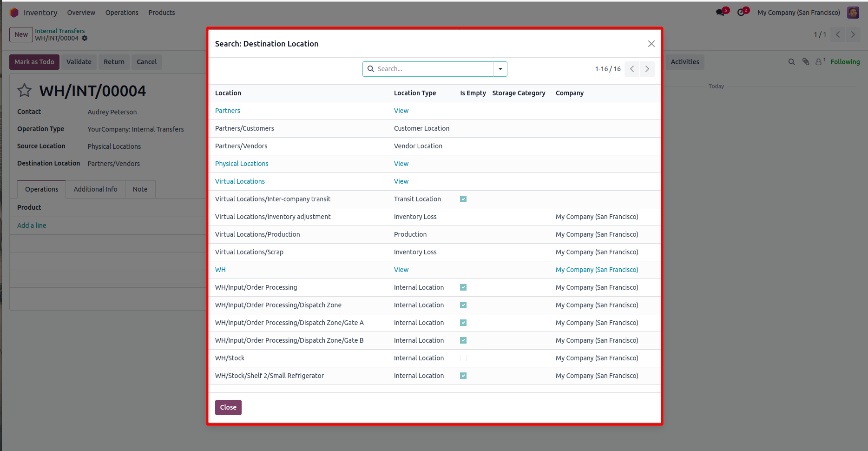Screen dimensions: 868x451
Task: Open the Products menu
Action: point(162,13)
